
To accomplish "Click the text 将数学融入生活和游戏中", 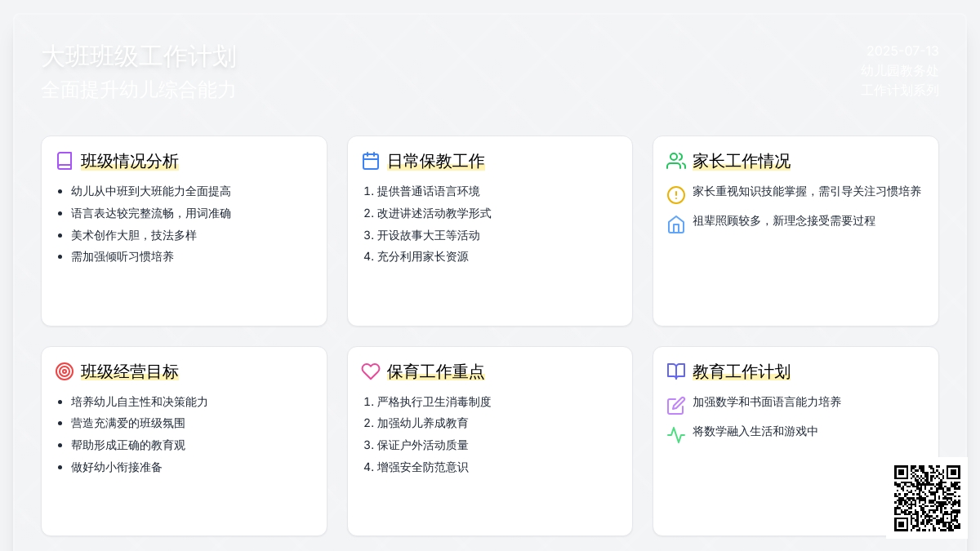I will 755,431.
